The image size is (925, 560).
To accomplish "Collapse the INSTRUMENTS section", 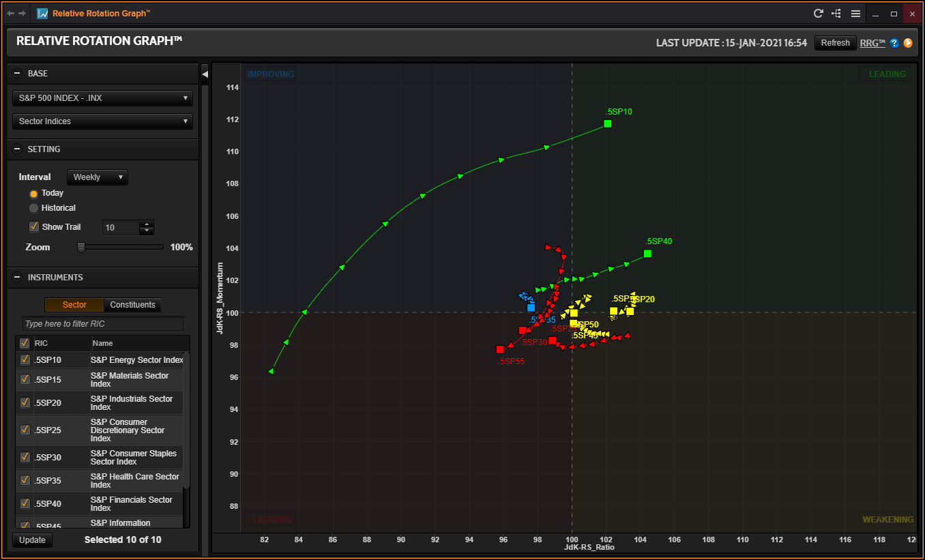I will tap(17, 278).
